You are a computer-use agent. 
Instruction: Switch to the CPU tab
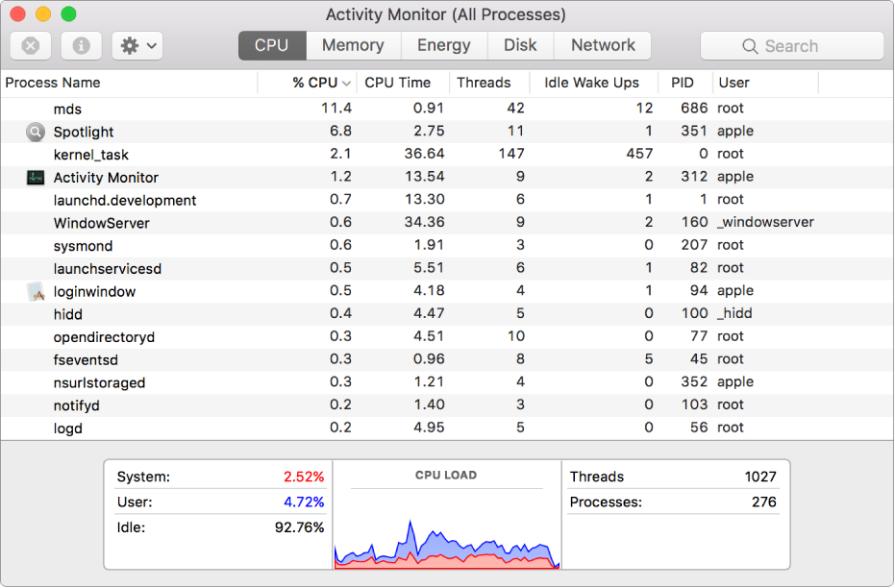click(x=272, y=45)
